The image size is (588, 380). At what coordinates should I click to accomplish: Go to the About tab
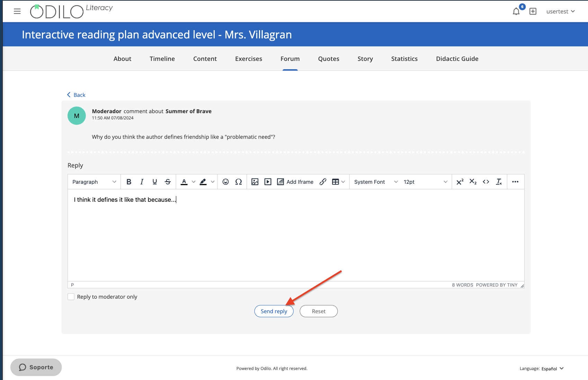(x=122, y=59)
